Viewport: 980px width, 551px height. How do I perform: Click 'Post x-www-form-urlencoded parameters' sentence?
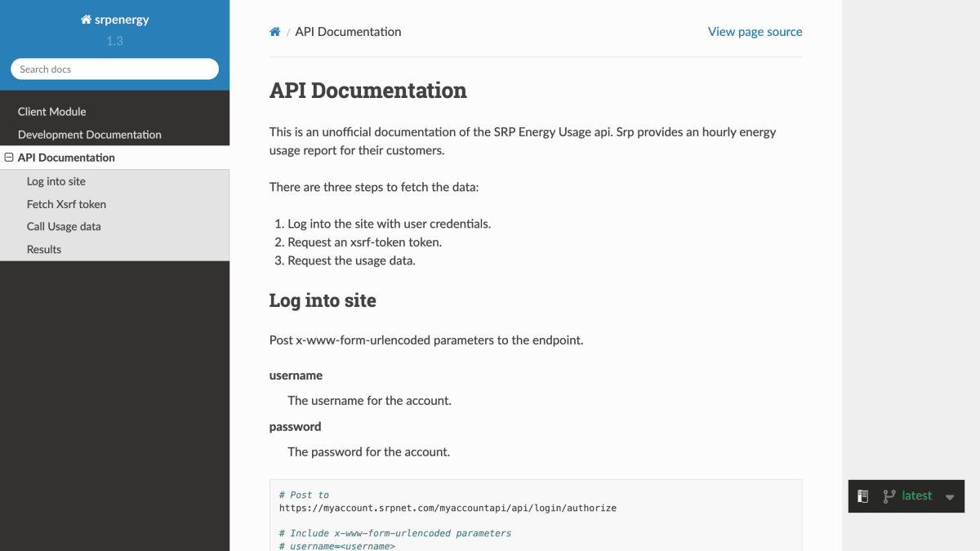pyautogui.click(x=426, y=340)
